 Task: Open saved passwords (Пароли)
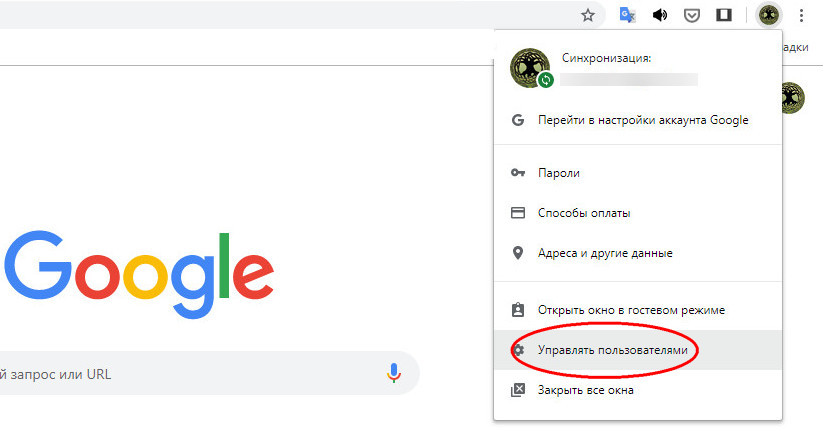[558, 173]
